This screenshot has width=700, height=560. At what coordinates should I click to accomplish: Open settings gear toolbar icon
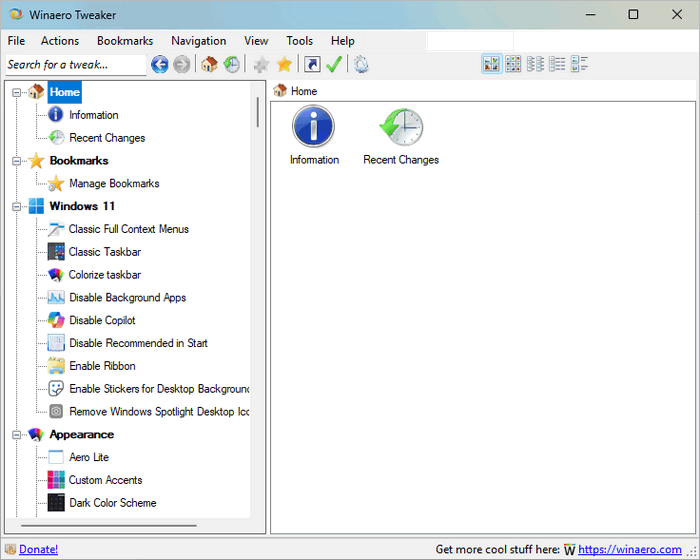tap(361, 64)
